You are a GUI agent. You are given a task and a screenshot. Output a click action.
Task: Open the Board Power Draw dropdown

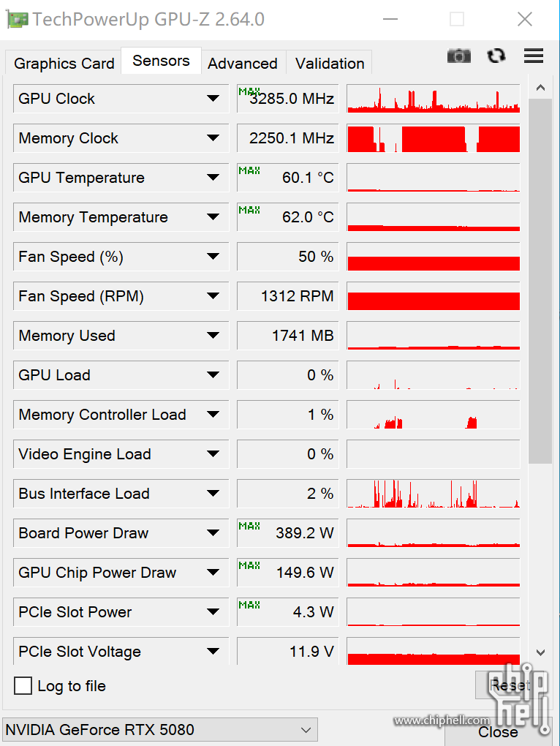(213, 533)
